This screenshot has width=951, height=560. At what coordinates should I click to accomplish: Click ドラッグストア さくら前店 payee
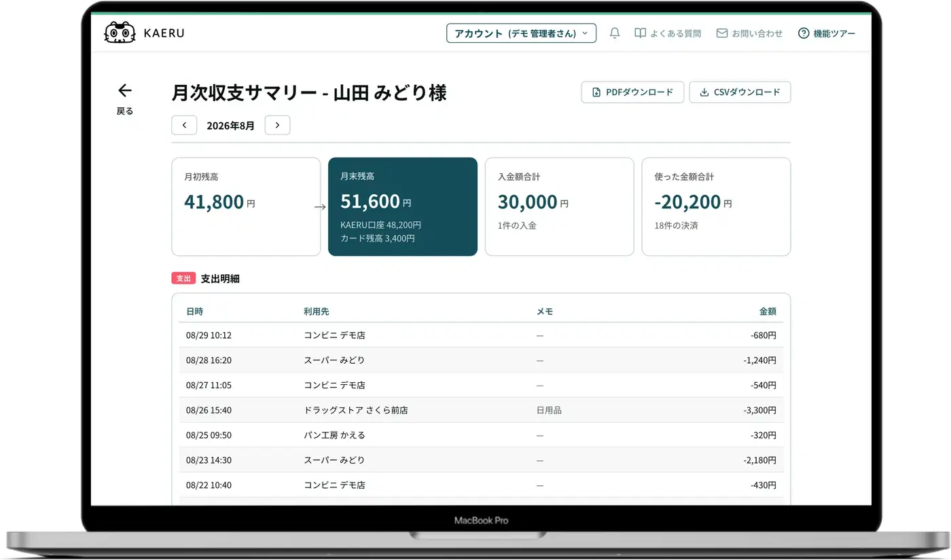tap(356, 411)
